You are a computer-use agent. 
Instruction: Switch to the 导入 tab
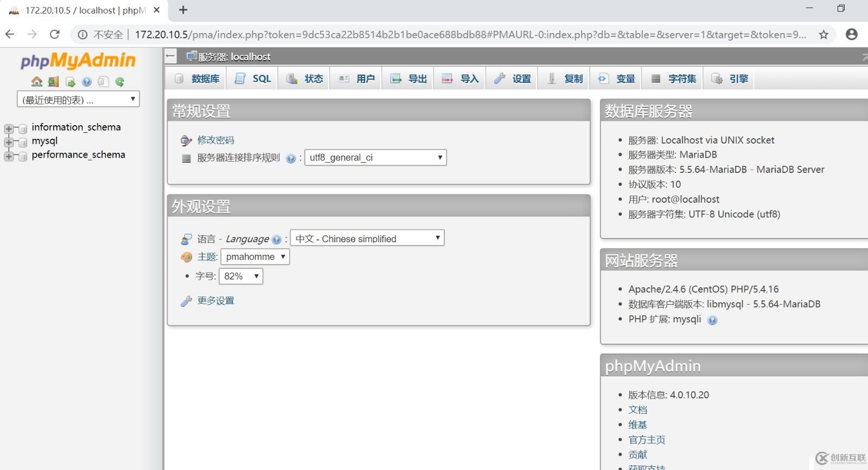pyautogui.click(x=461, y=79)
